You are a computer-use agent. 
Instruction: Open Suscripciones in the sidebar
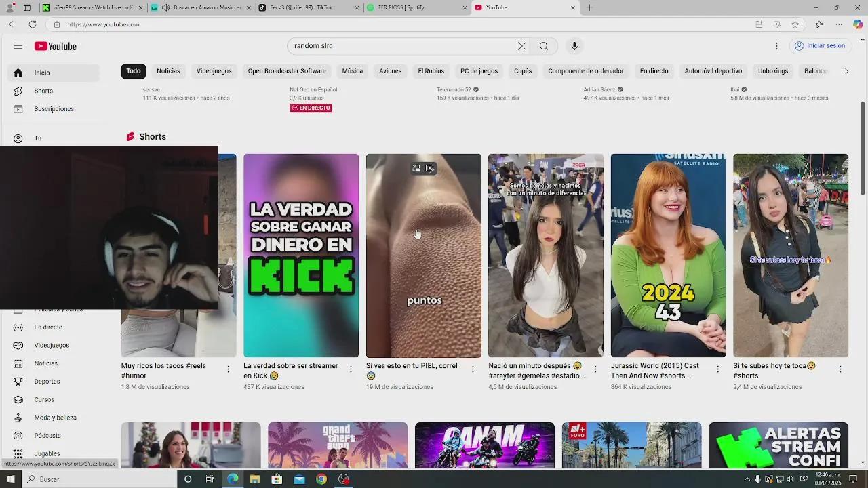[54, 109]
